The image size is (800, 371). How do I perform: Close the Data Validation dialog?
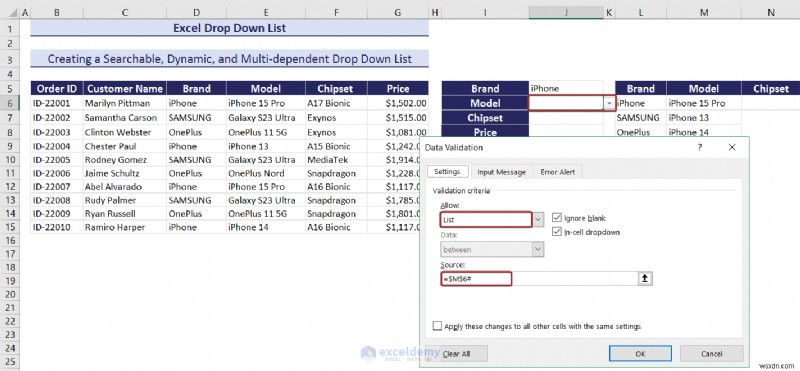[732, 147]
